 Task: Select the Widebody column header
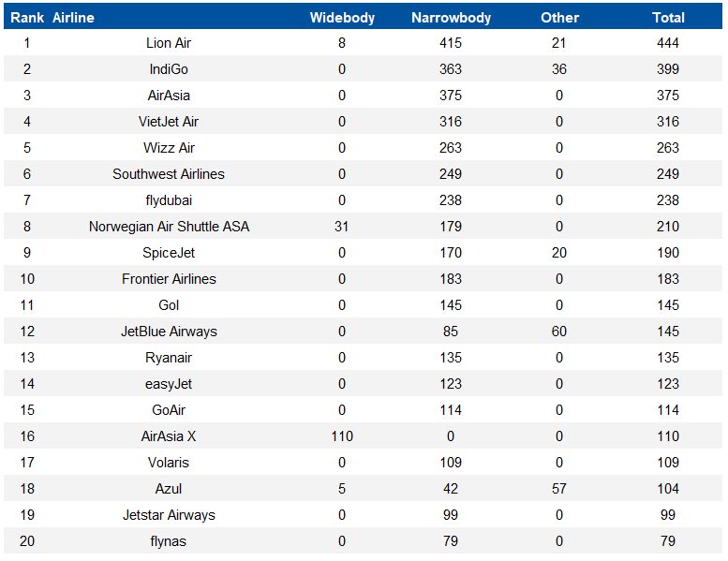tap(342, 18)
